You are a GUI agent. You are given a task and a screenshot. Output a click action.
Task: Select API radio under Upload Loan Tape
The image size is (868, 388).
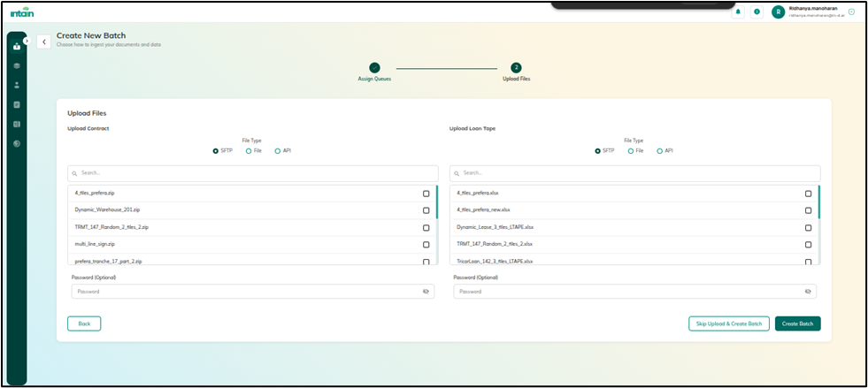coord(659,151)
